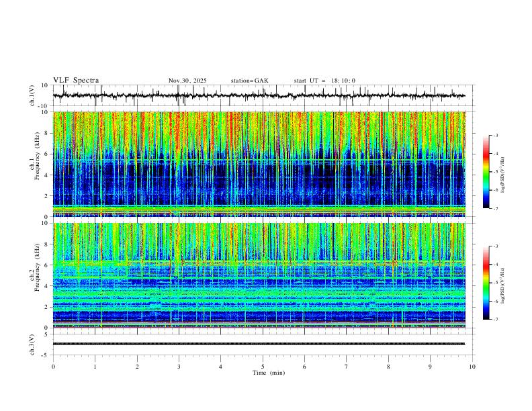Click the 'ch.1(V)' waveform axis label
The image size is (532, 411).
point(32,95)
